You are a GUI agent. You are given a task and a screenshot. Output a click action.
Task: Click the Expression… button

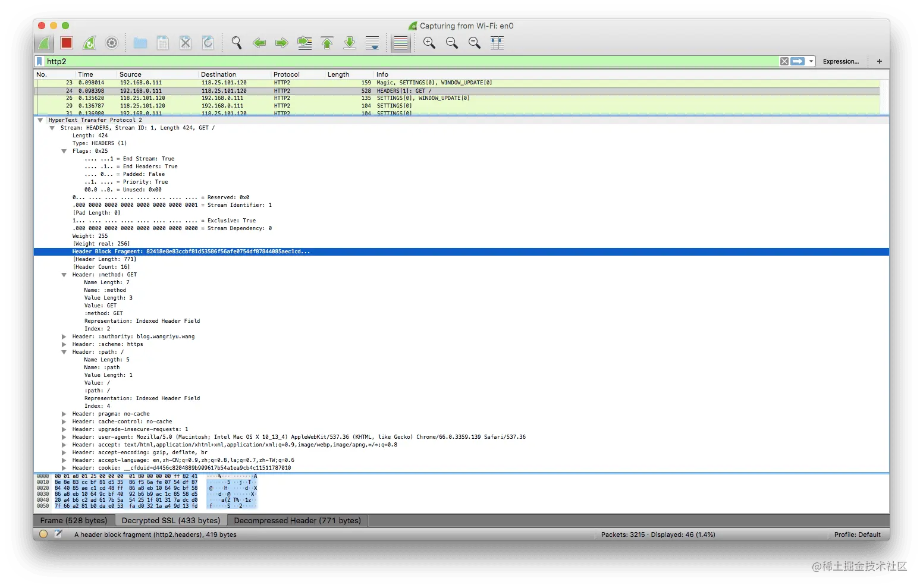click(841, 61)
